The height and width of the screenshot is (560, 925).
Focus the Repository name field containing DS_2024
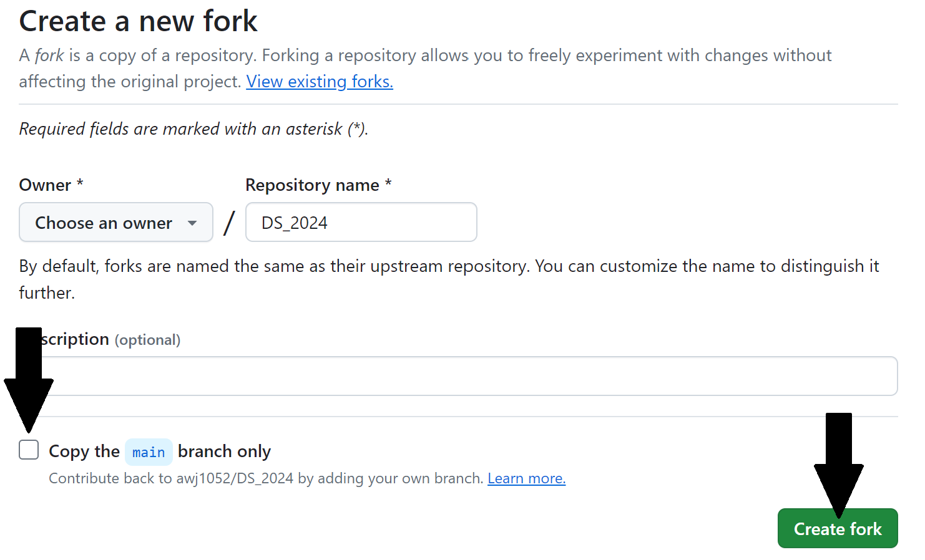361,223
